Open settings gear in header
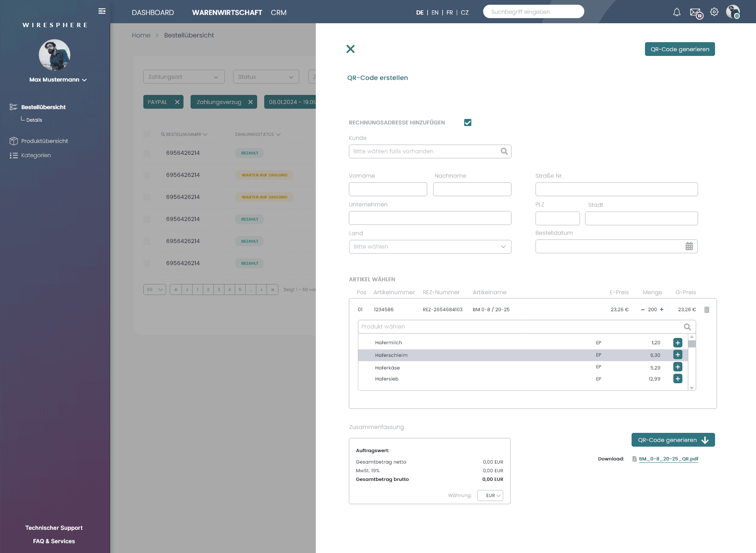 (x=714, y=12)
